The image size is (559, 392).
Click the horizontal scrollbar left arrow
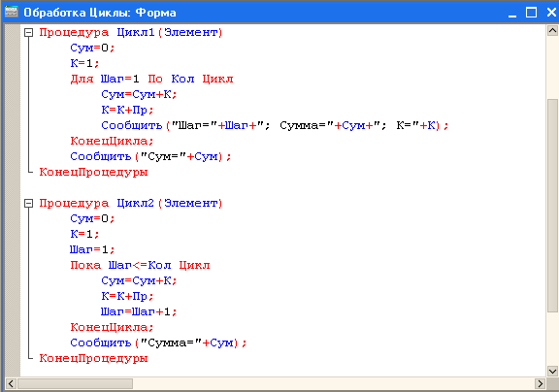[x=11, y=384]
